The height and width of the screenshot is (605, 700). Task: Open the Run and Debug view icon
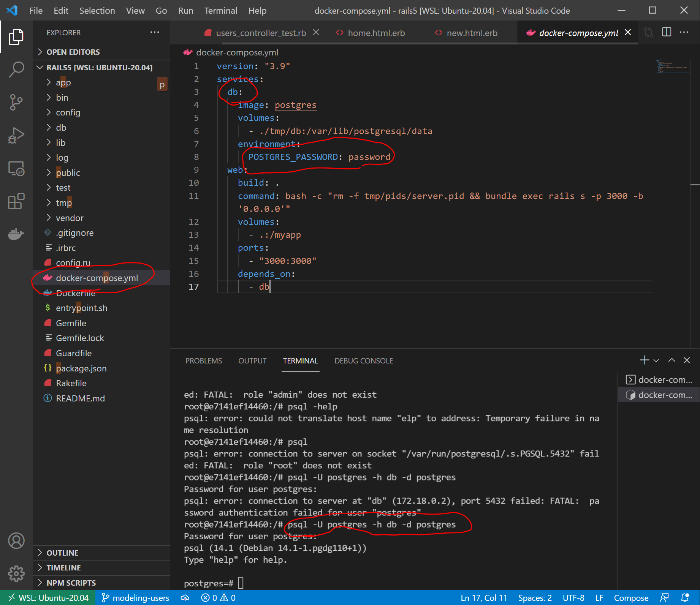pyautogui.click(x=16, y=135)
